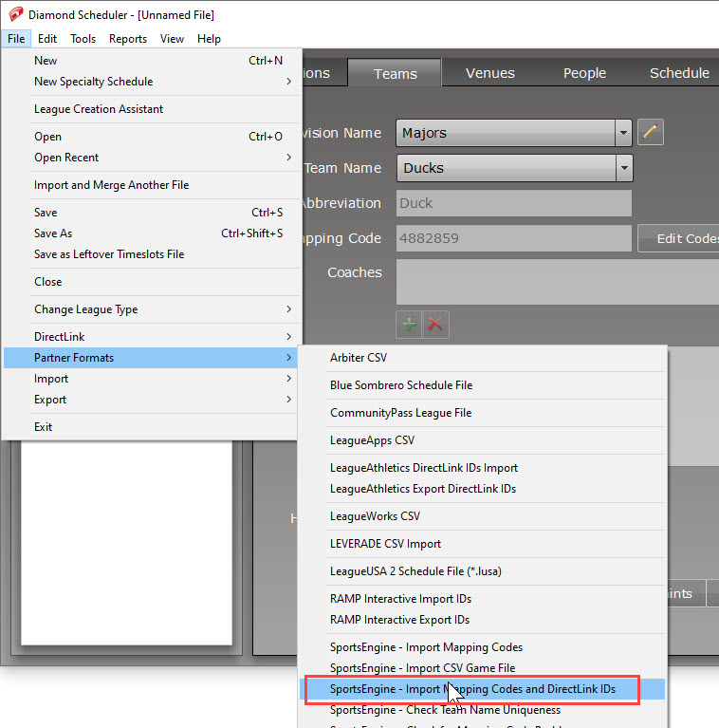
Task: Switch to the Venues tab
Action: [x=490, y=73]
